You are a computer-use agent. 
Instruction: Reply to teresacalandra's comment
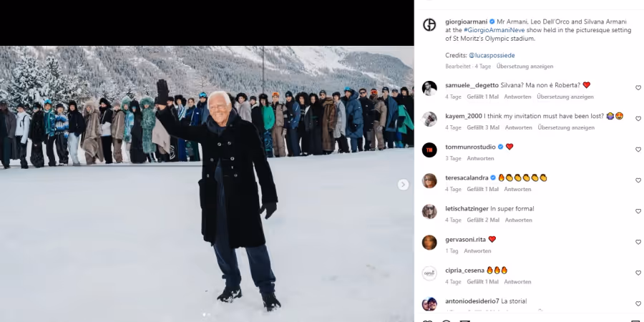517,190
